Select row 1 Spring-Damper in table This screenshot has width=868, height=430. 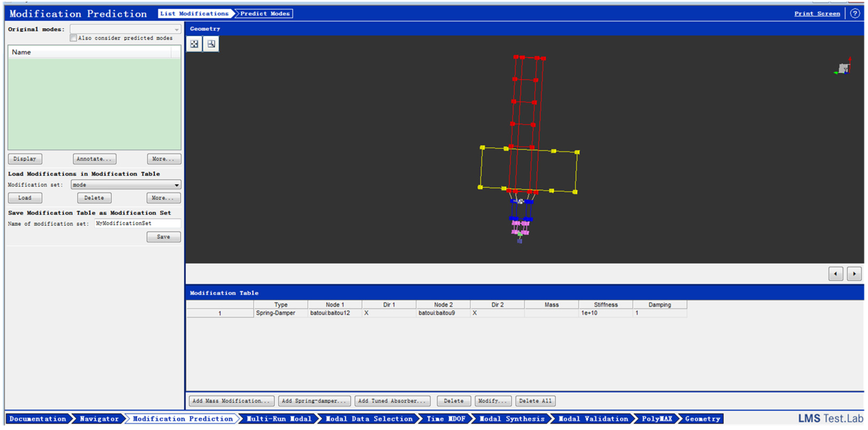(275, 313)
